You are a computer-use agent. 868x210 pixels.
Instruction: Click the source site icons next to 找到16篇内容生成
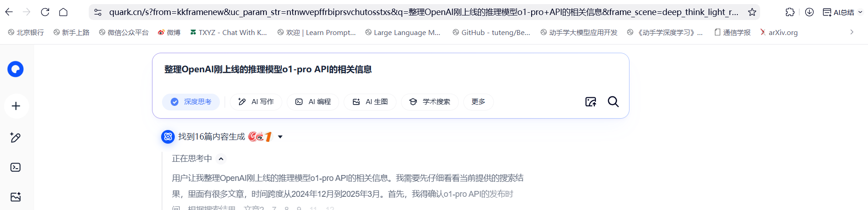click(260, 136)
